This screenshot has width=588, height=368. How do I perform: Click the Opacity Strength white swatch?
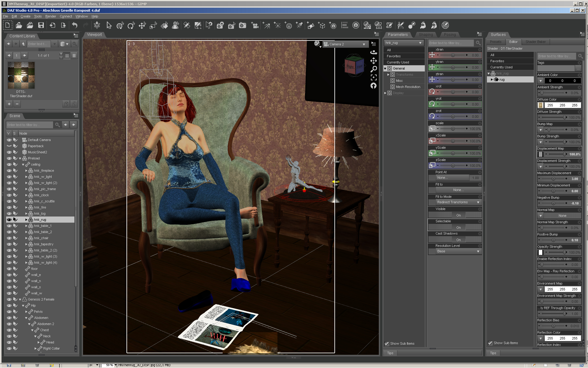[x=541, y=252]
